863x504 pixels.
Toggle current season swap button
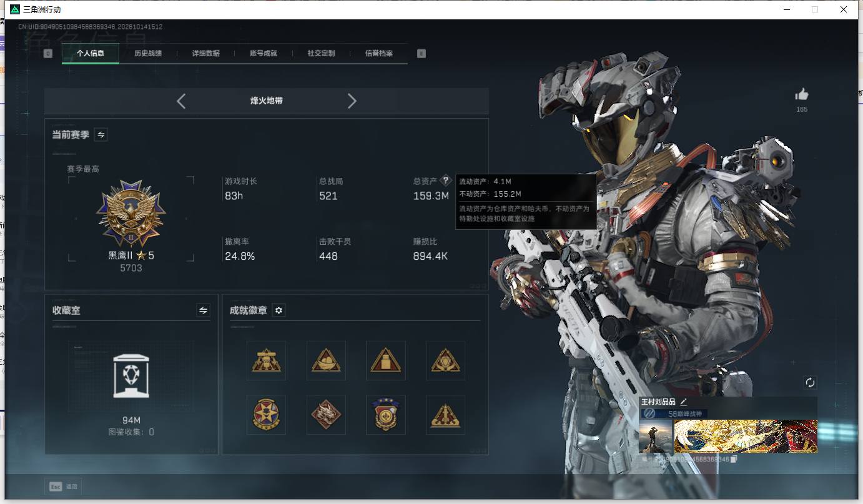tap(101, 134)
